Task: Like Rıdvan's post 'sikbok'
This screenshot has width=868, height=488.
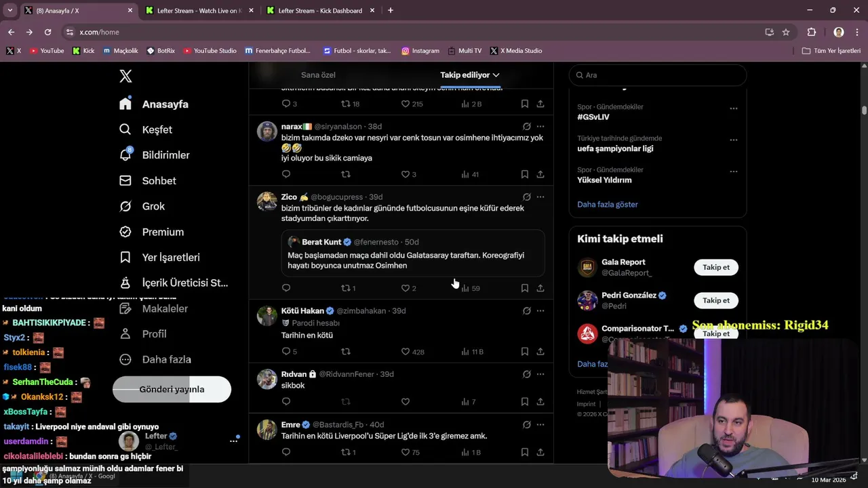Action: pos(406,402)
